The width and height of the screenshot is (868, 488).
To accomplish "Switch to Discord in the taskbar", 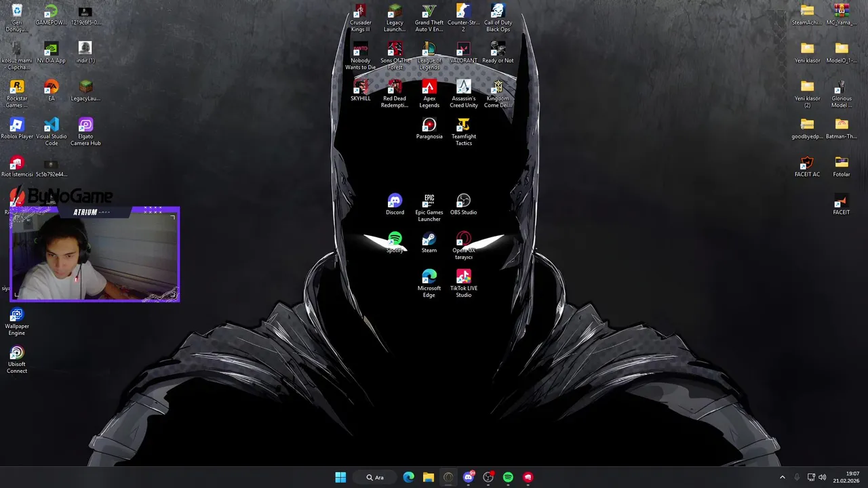I will 469,477.
